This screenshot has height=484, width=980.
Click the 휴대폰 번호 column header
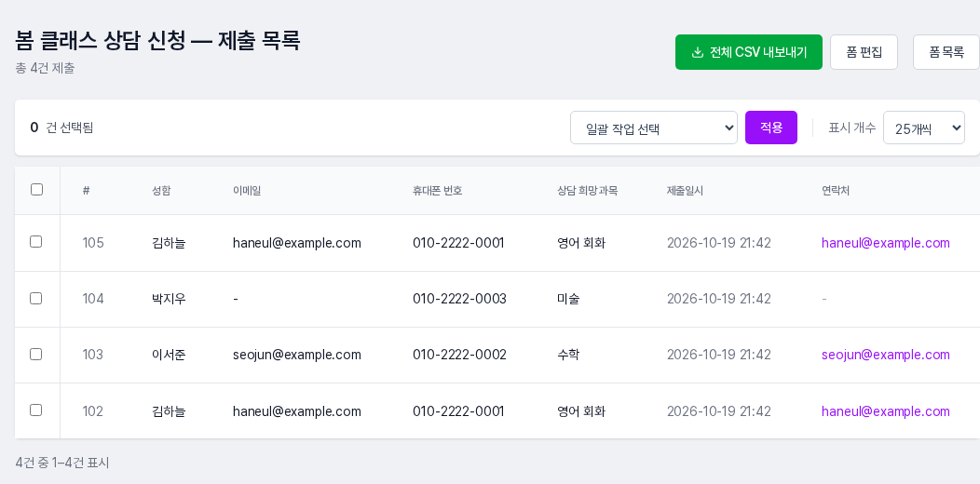coord(438,191)
